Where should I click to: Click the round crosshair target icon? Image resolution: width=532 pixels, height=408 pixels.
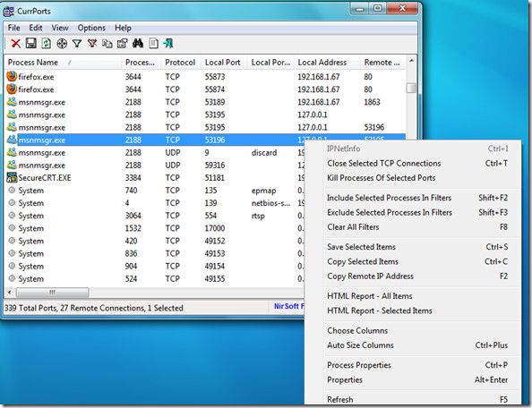coord(62,43)
